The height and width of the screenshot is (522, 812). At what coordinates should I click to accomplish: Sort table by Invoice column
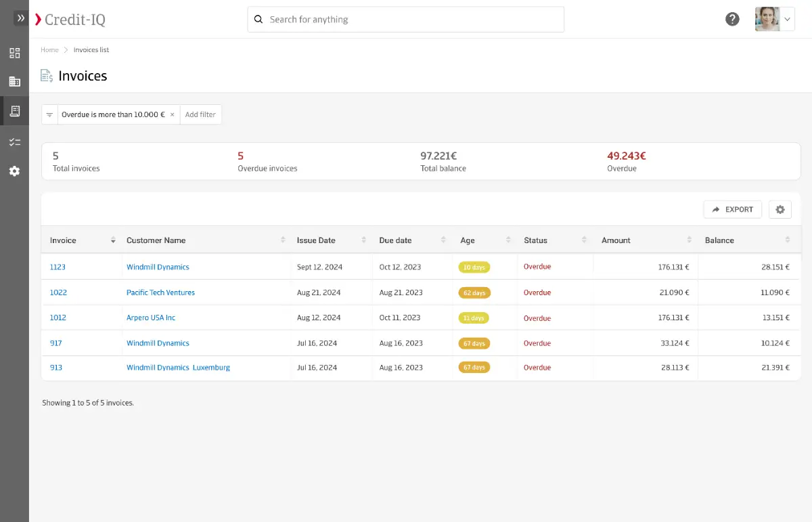(113, 240)
